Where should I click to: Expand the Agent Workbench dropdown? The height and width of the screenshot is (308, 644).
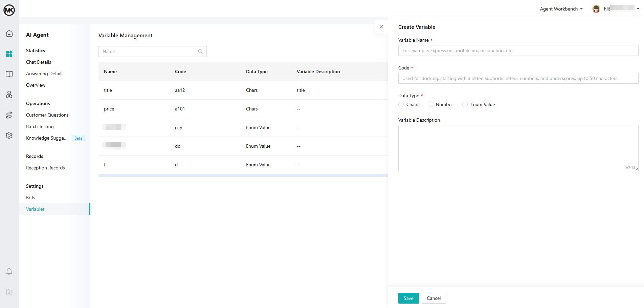point(561,9)
